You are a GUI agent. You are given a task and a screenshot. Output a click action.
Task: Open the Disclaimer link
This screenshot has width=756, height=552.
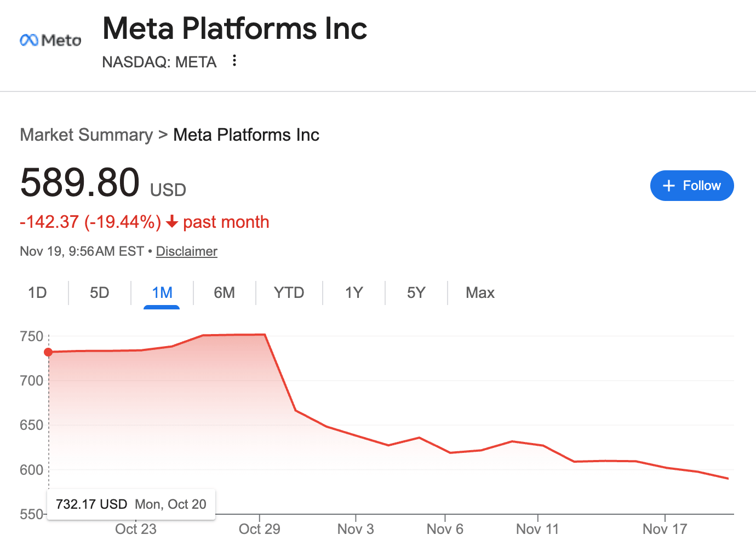point(186,251)
